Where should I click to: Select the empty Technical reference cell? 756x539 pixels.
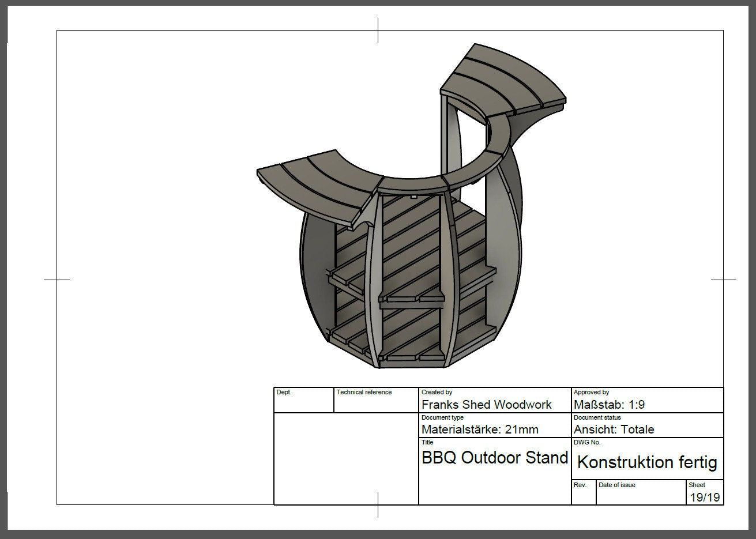pyautogui.click(x=376, y=403)
